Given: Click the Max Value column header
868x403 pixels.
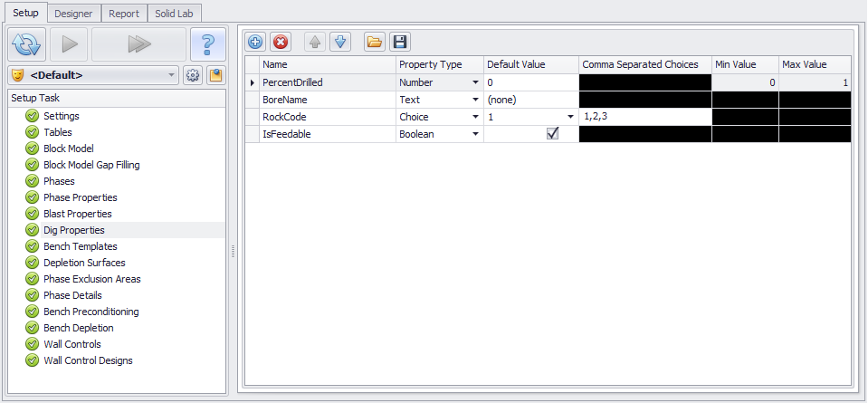Looking at the screenshot, I should (x=815, y=65).
